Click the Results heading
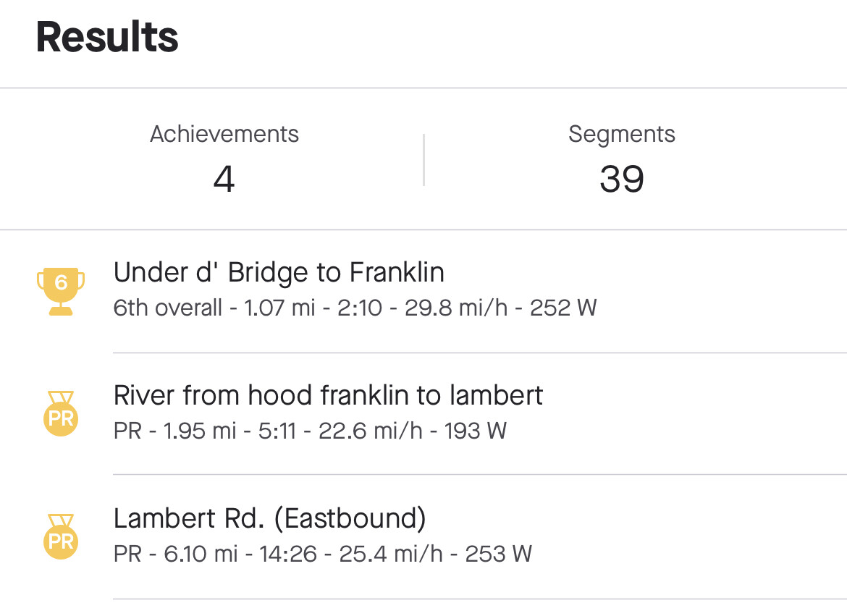This screenshot has height=616, width=847. tap(107, 38)
